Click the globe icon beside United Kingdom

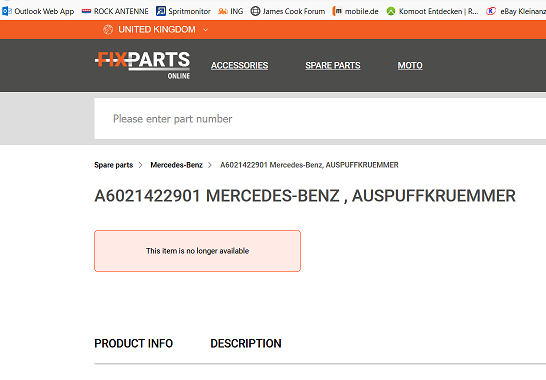tap(108, 30)
